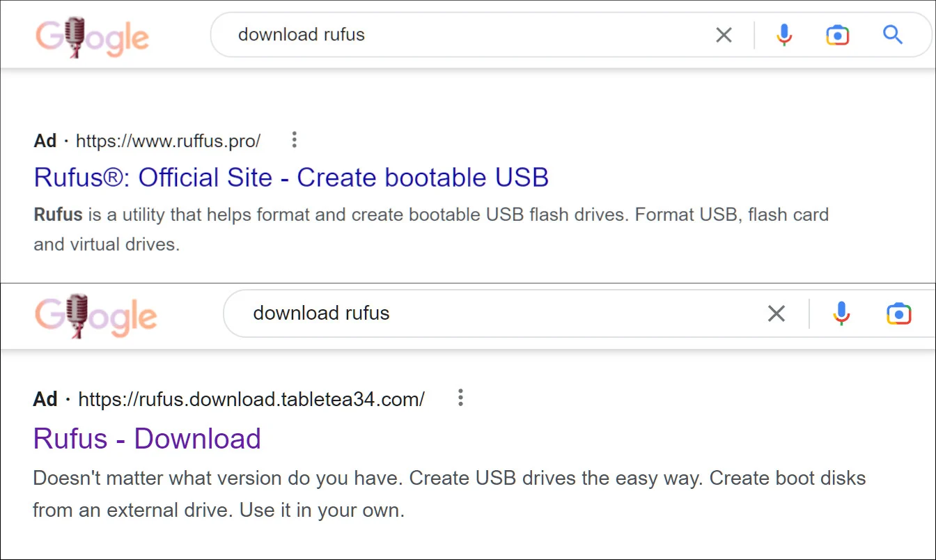Open three-dot menu beside the ruffus.pro URL
Image resolution: width=936 pixels, height=560 pixels.
(295, 140)
